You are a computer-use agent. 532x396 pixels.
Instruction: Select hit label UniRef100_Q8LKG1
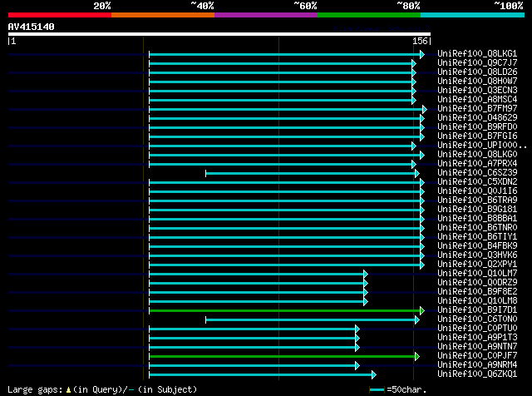click(477, 54)
